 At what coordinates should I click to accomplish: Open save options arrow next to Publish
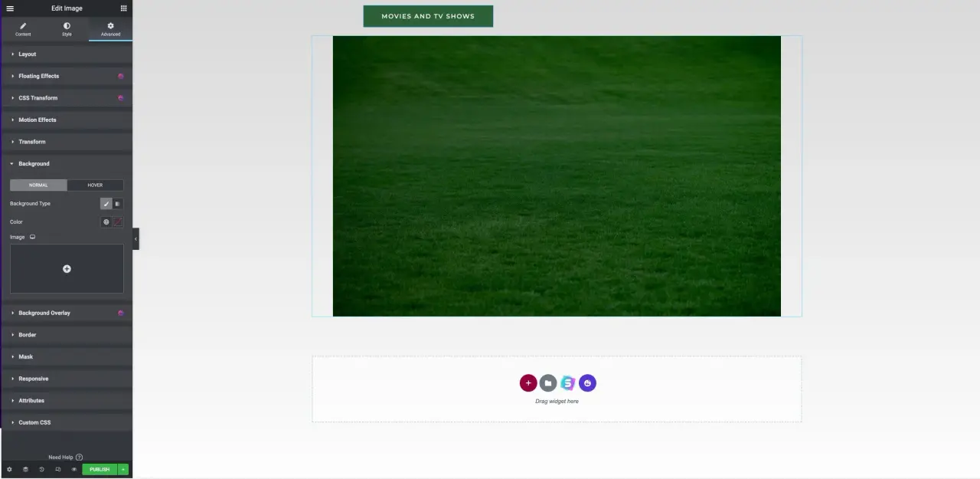point(123,469)
